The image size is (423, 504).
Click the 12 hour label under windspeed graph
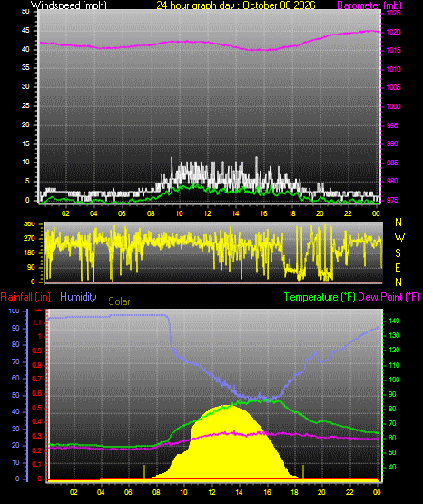tap(207, 213)
